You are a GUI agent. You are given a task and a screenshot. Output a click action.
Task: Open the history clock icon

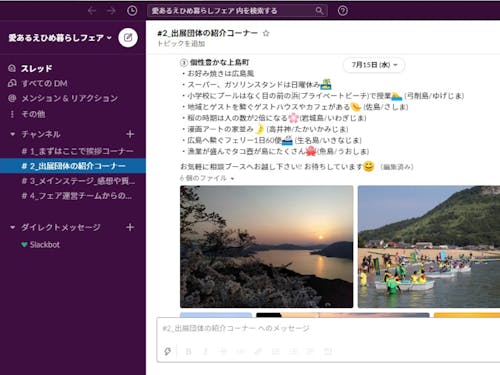click(x=132, y=11)
